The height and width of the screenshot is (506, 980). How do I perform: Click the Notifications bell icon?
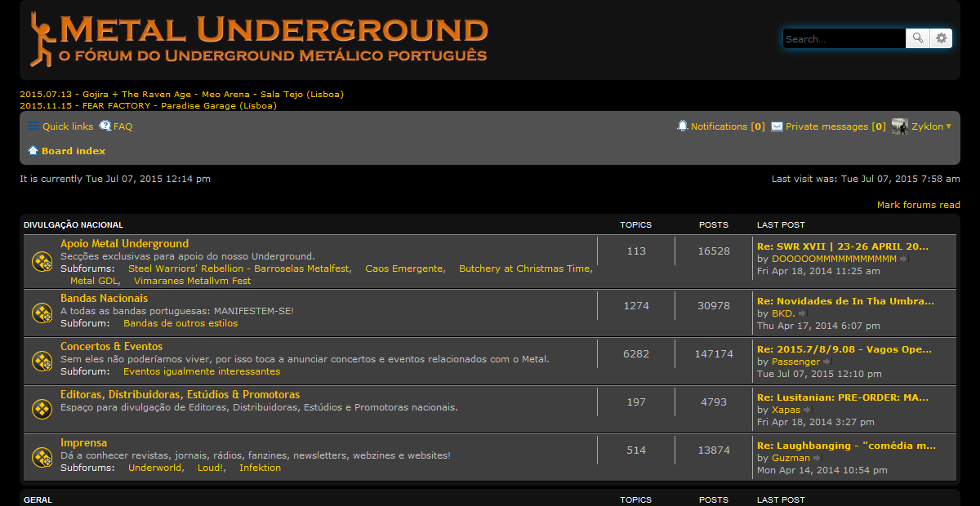click(x=682, y=126)
